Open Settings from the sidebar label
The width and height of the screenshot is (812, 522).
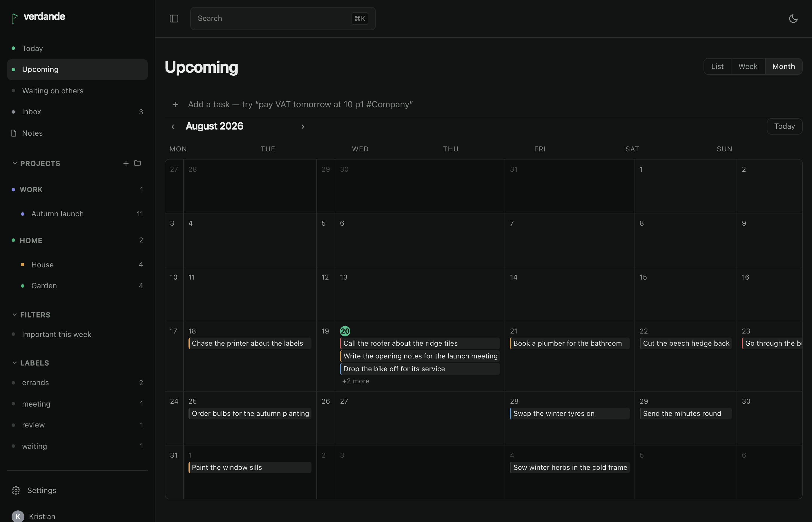coord(42,490)
